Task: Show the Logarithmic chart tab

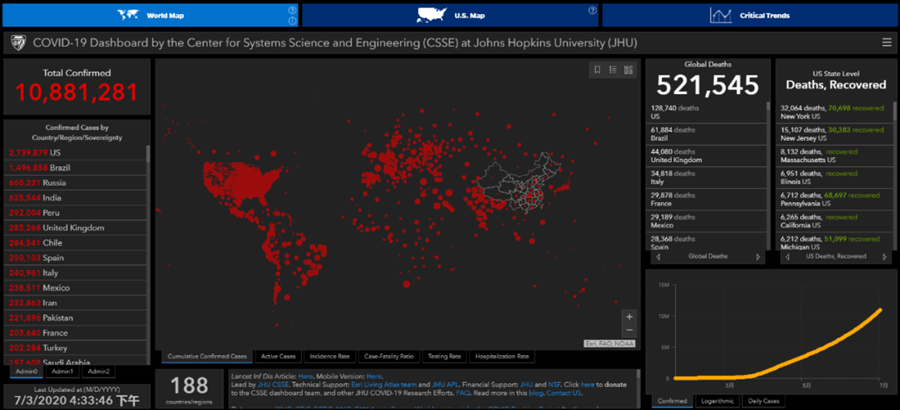Action: (x=717, y=401)
